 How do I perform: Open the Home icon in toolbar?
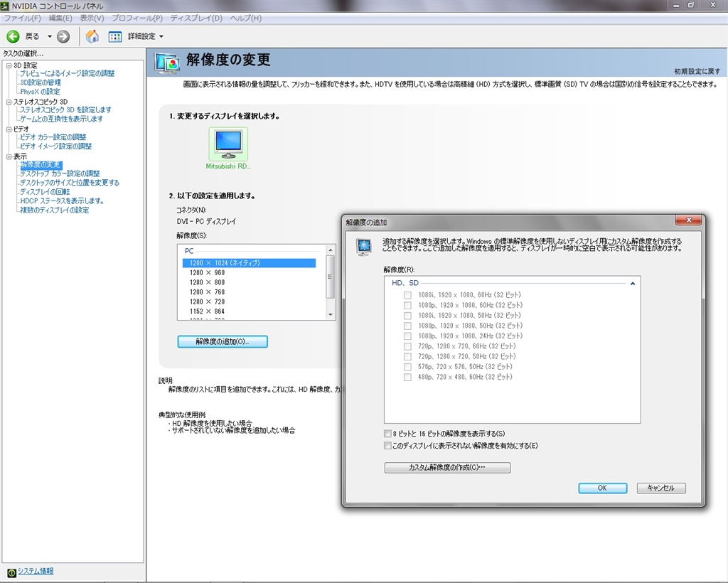coord(92,36)
